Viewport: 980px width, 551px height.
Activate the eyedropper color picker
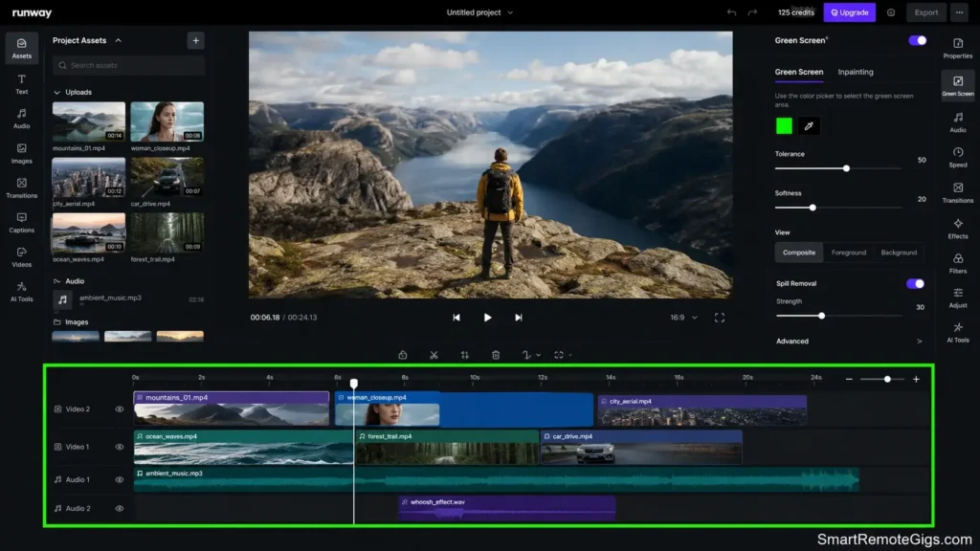click(809, 126)
